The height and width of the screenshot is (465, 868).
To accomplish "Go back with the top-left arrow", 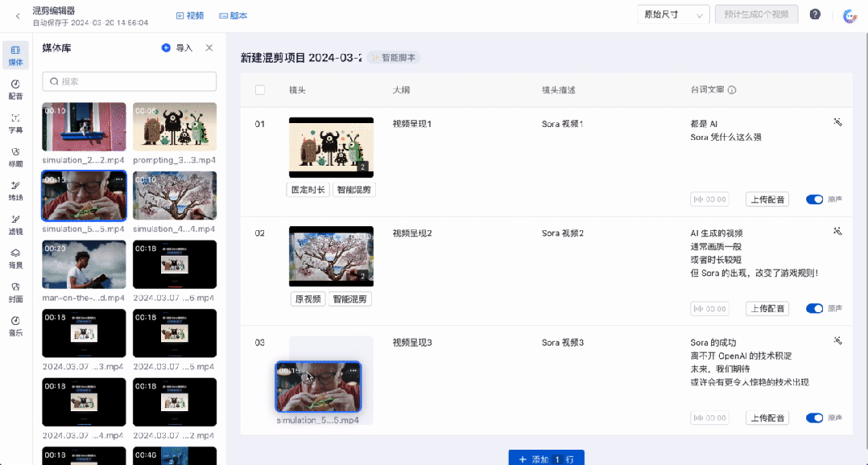I will [x=18, y=16].
